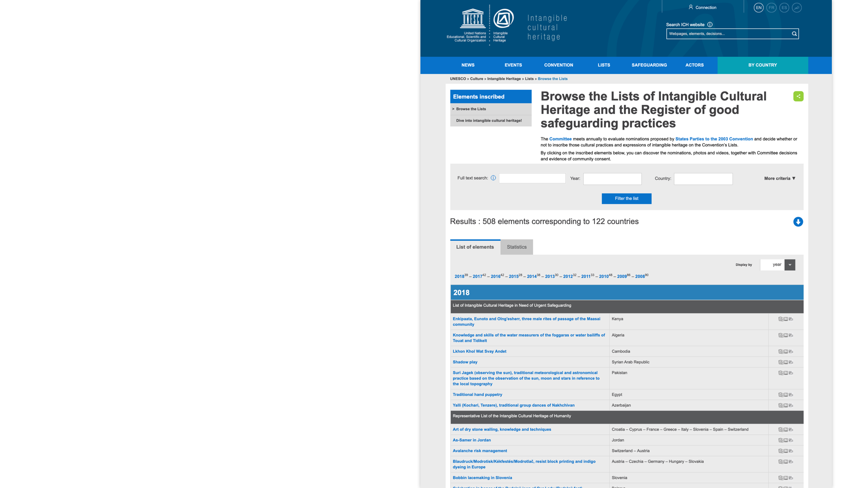Click the green share icon near the title

(x=798, y=96)
